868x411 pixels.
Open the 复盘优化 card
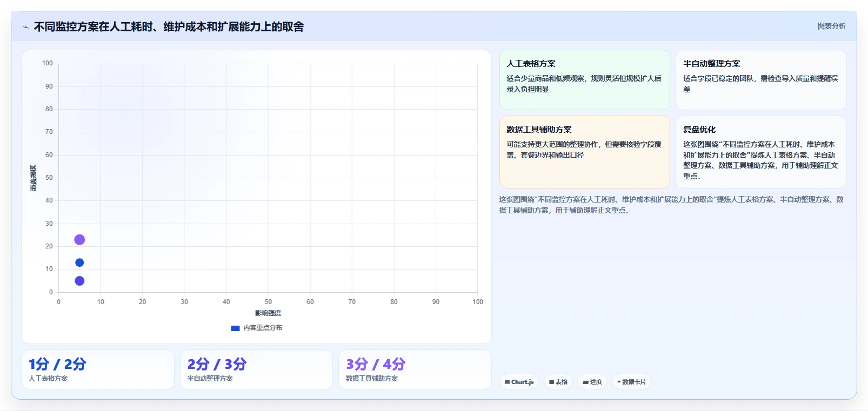pyautogui.click(x=761, y=152)
